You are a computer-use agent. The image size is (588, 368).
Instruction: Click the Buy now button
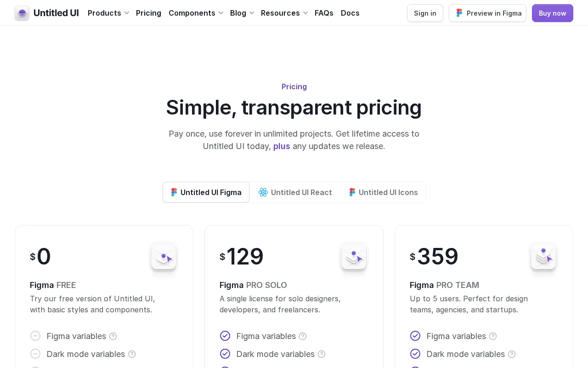point(552,13)
